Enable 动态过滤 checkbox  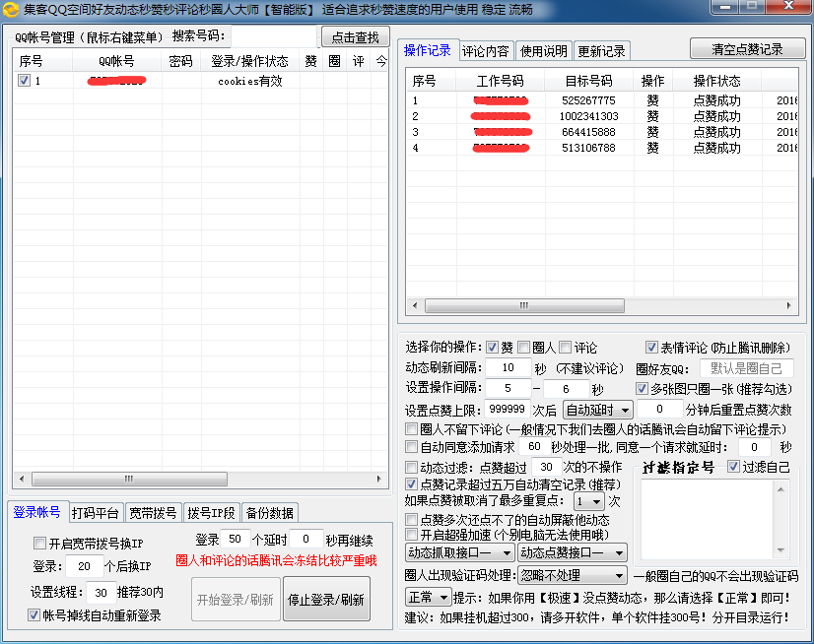tap(411, 467)
